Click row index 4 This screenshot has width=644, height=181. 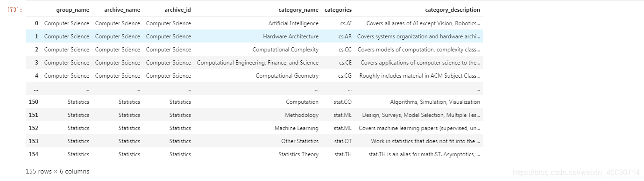point(36,76)
